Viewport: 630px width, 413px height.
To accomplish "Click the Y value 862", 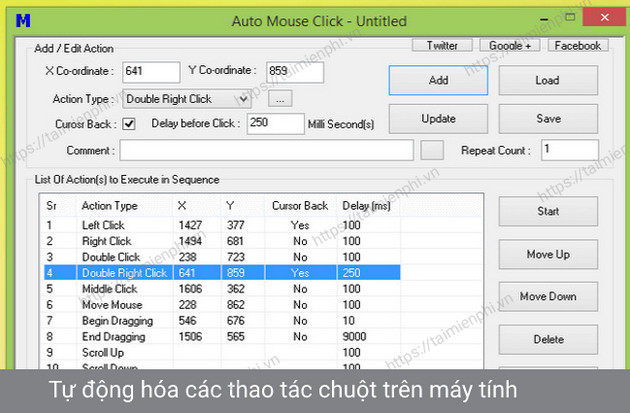I will 235,305.
